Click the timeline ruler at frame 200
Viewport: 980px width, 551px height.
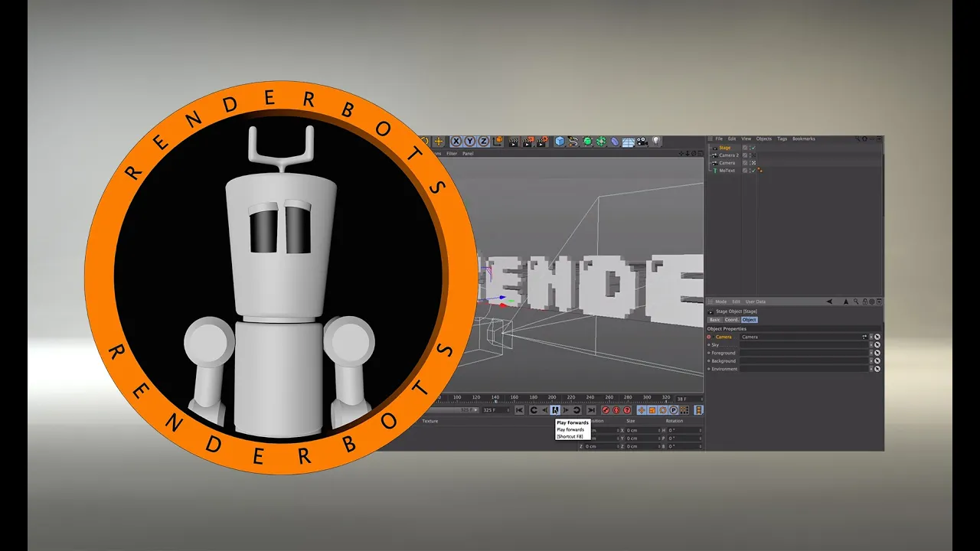click(x=552, y=398)
